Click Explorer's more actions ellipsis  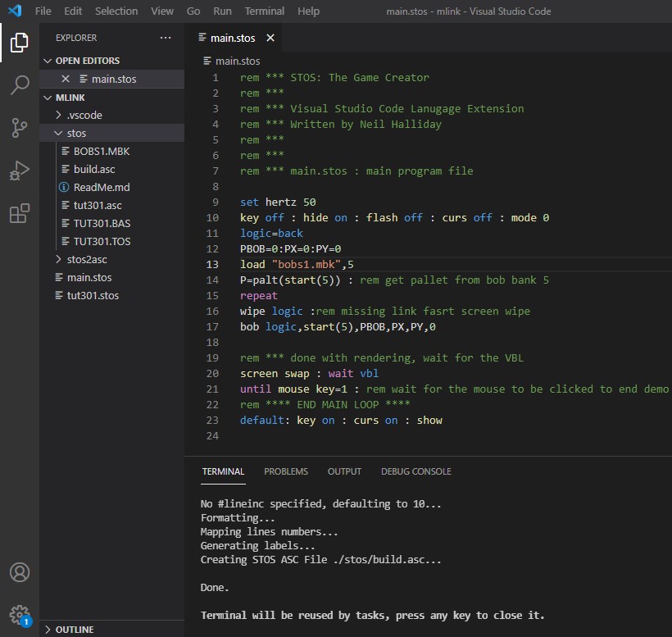[x=166, y=38]
